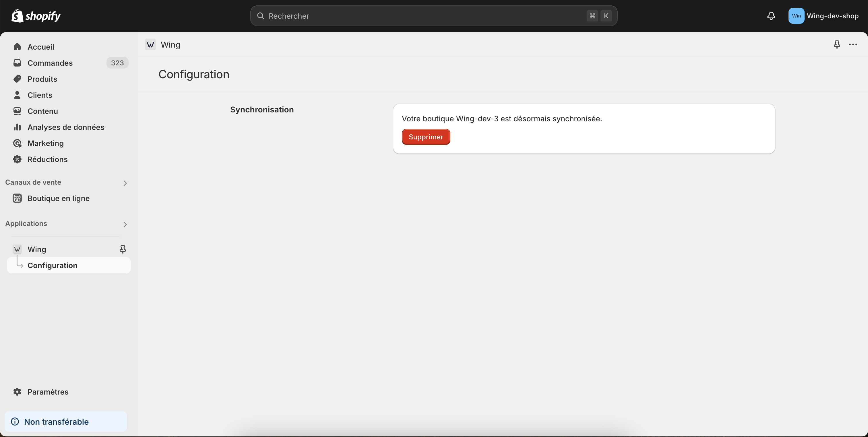Click the Wing breadcrumb title

[x=170, y=45]
